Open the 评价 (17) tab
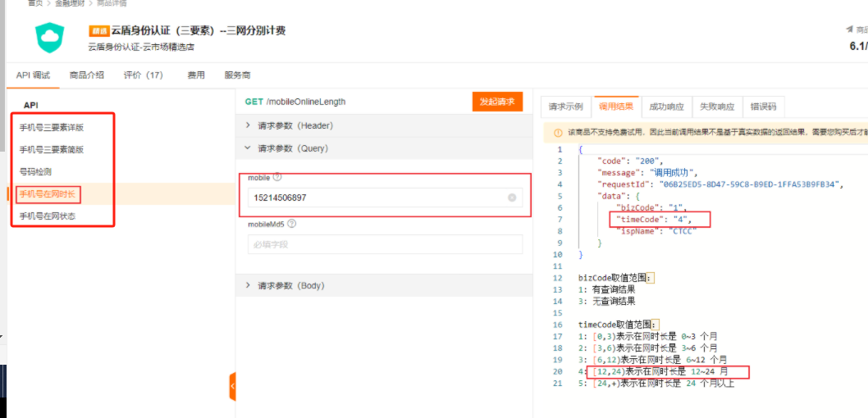 coord(144,75)
